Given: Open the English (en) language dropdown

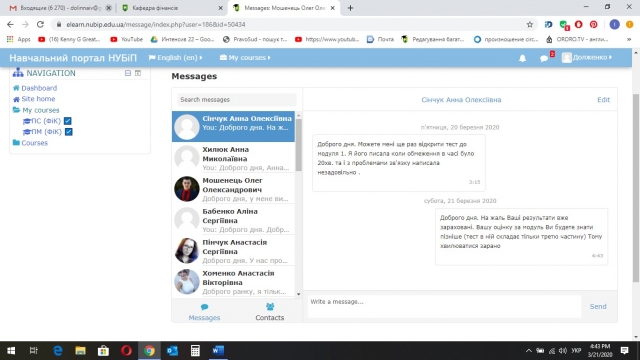Looking at the screenshot, I should [176, 58].
